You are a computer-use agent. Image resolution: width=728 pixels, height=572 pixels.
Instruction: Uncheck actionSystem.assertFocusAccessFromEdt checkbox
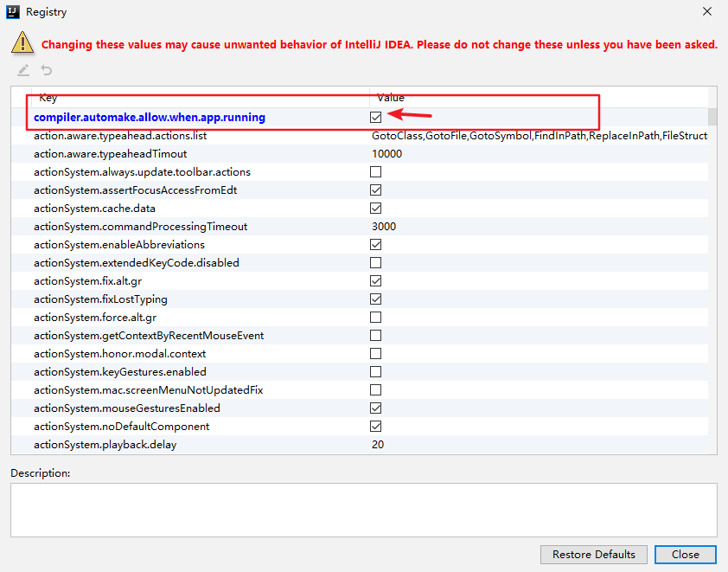[x=375, y=190]
